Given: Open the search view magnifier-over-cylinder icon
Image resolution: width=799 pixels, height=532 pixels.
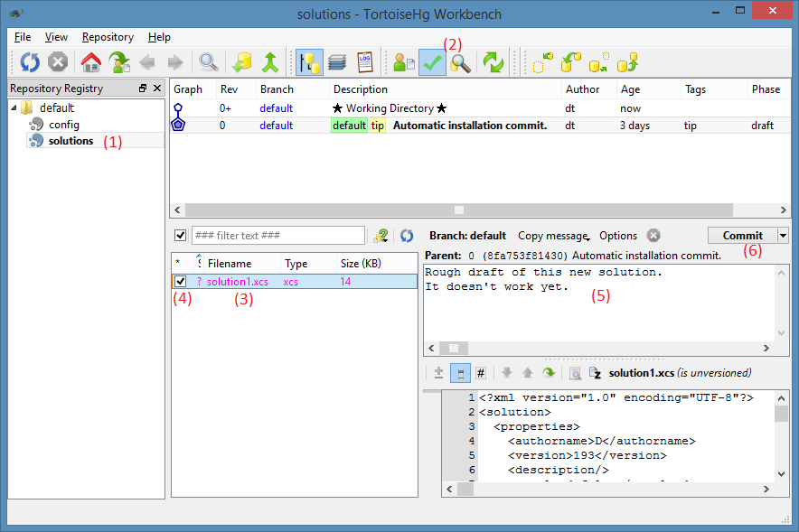Looking at the screenshot, I should tap(460, 63).
